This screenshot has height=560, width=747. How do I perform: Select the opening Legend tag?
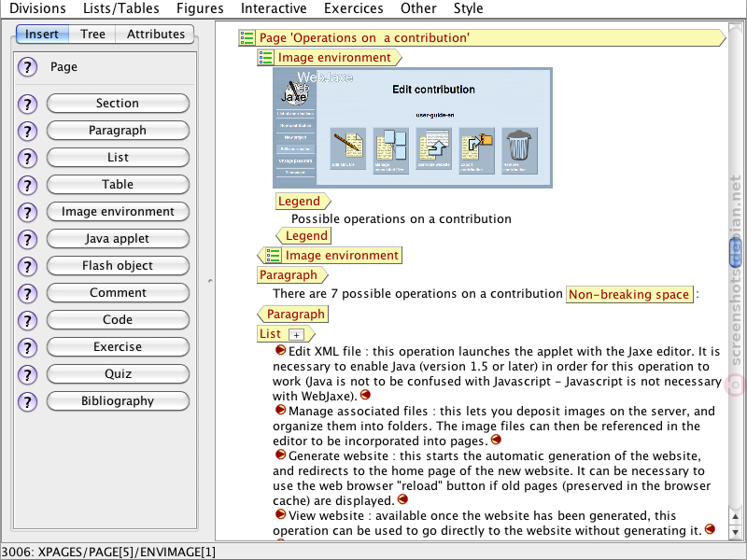tap(303, 202)
